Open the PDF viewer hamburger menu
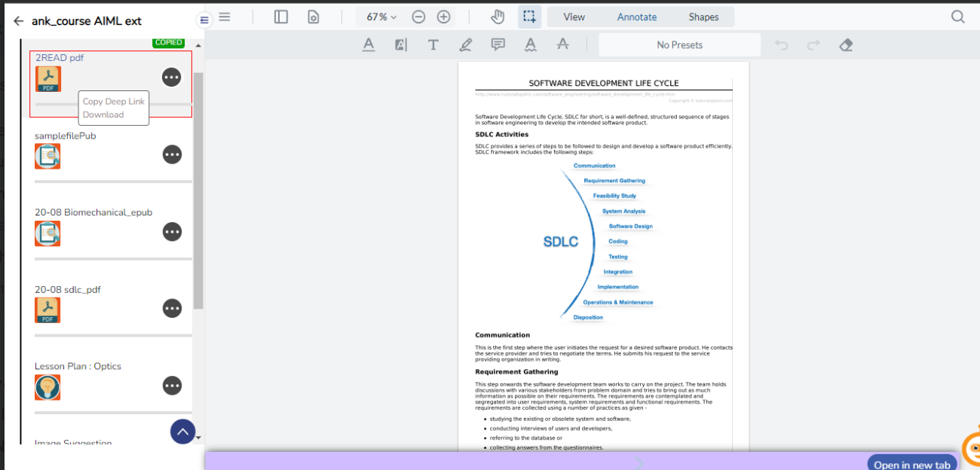The height and width of the screenshot is (470, 980). [225, 17]
